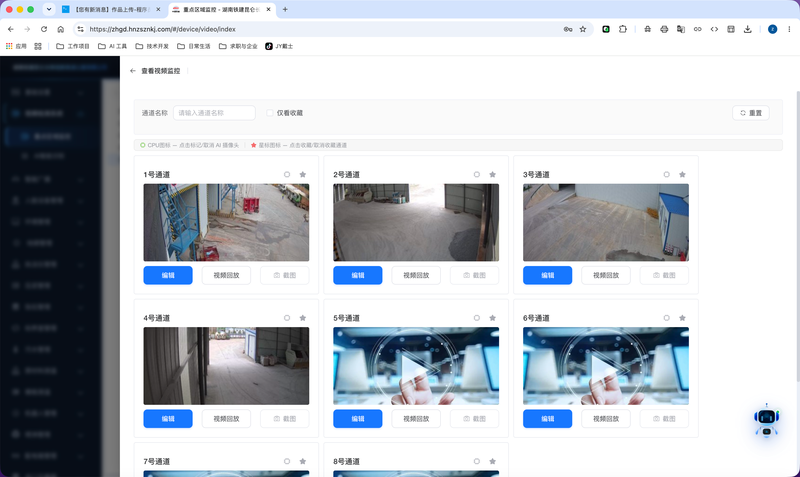
Task: Favorite 7号通道 with its star
Action: tap(303, 461)
